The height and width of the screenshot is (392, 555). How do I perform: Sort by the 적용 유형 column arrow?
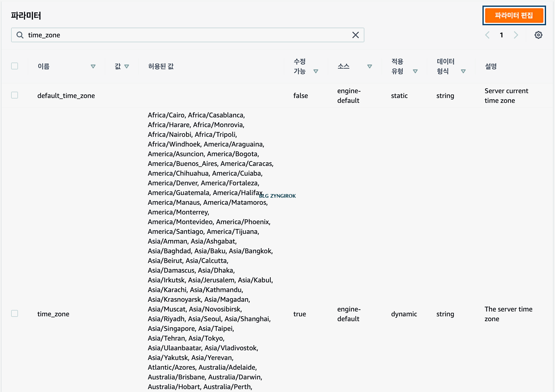pyautogui.click(x=415, y=71)
